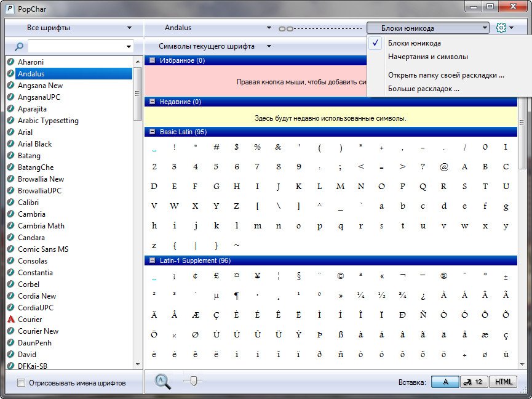This screenshot has width=532, height=399.
Task: Select the ampersand & character
Action: coord(278,147)
